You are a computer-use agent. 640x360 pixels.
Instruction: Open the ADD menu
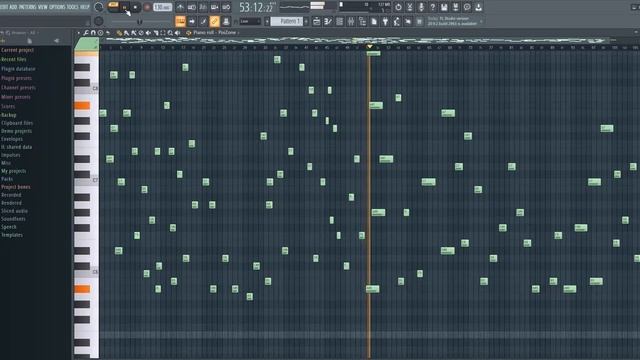pyautogui.click(x=13, y=7)
